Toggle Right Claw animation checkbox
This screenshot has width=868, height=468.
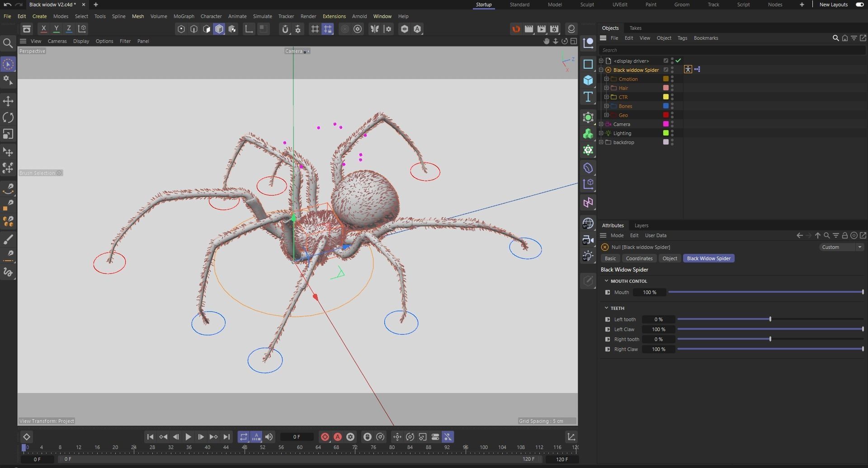click(608, 349)
